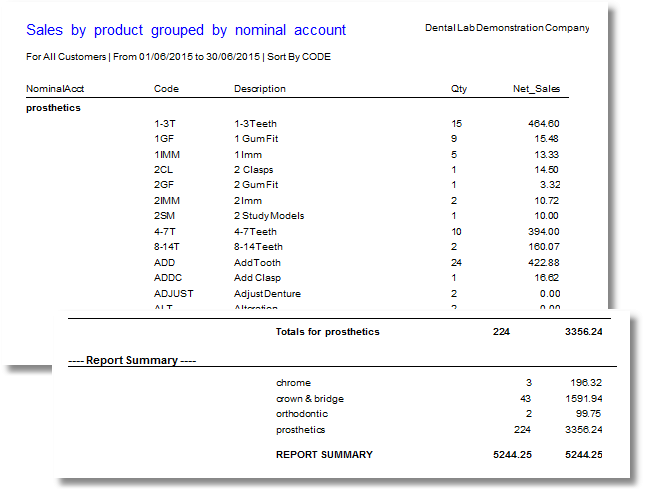Viewport: 647px width, 495px height.
Task: Click the quantity 24 in the ADD row
Action: click(456, 262)
